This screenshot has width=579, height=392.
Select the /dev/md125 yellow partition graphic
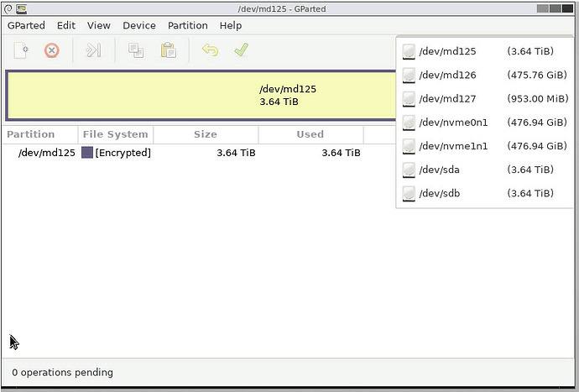(x=201, y=96)
